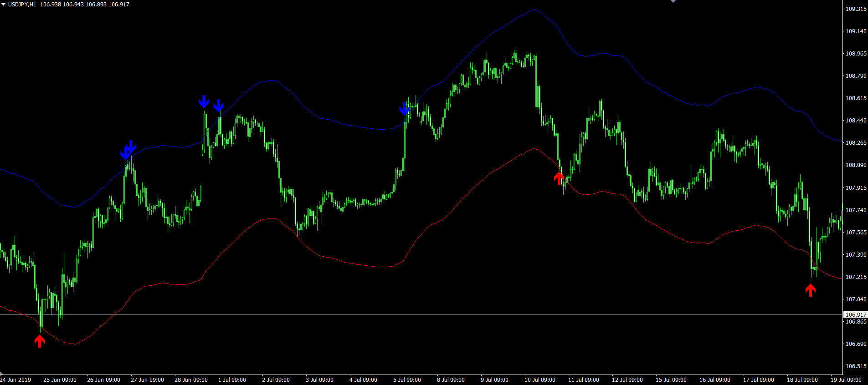Click the 28 Jun 09:00 time label
The height and width of the screenshot is (385, 868).
click(191, 380)
